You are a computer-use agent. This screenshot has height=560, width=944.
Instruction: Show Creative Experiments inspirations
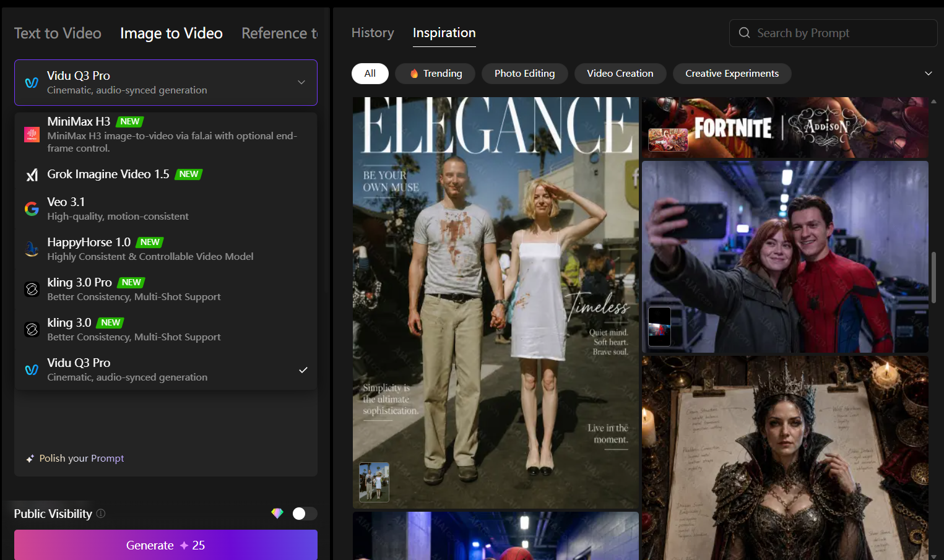[732, 74]
